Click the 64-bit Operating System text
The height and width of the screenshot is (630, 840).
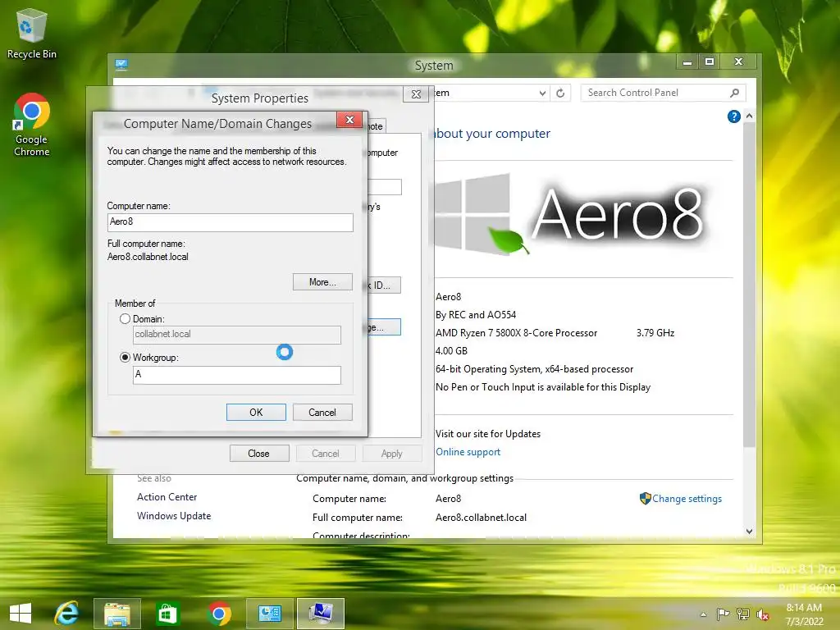(x=534, y=369)
